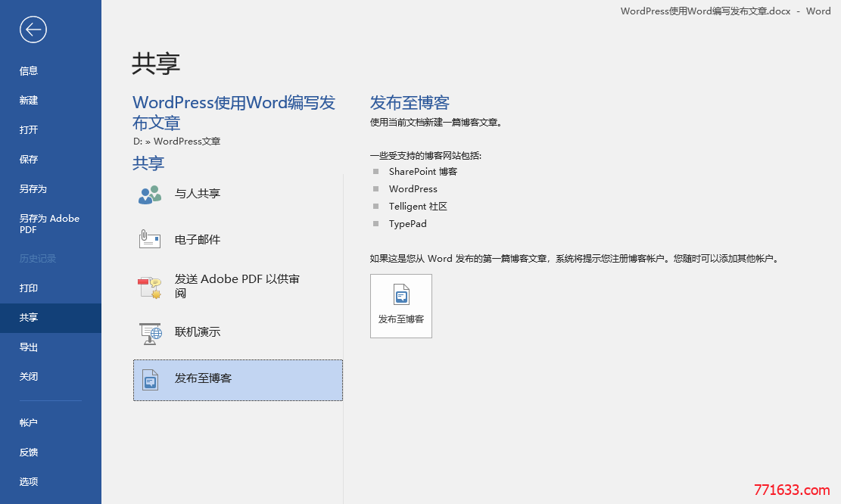Click the SharePoint 博客 list entry
The image size is (841, 504).
coord(423,172)
